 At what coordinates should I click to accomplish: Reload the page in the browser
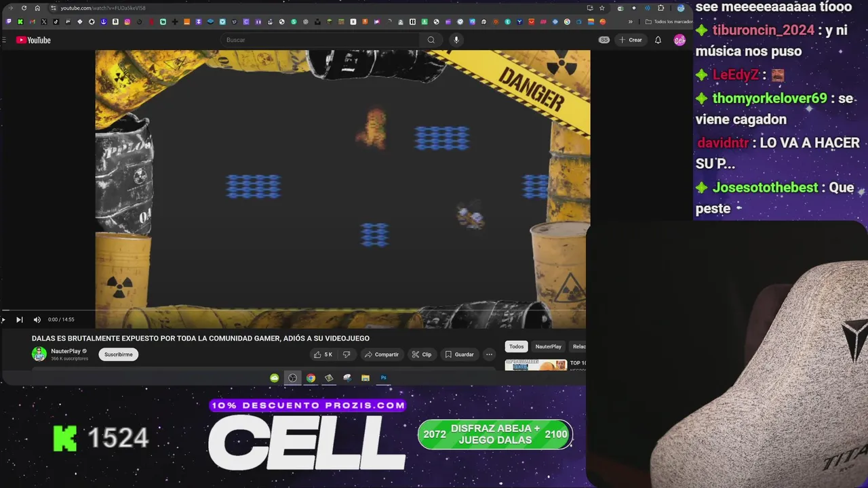[x=24, y=8]
